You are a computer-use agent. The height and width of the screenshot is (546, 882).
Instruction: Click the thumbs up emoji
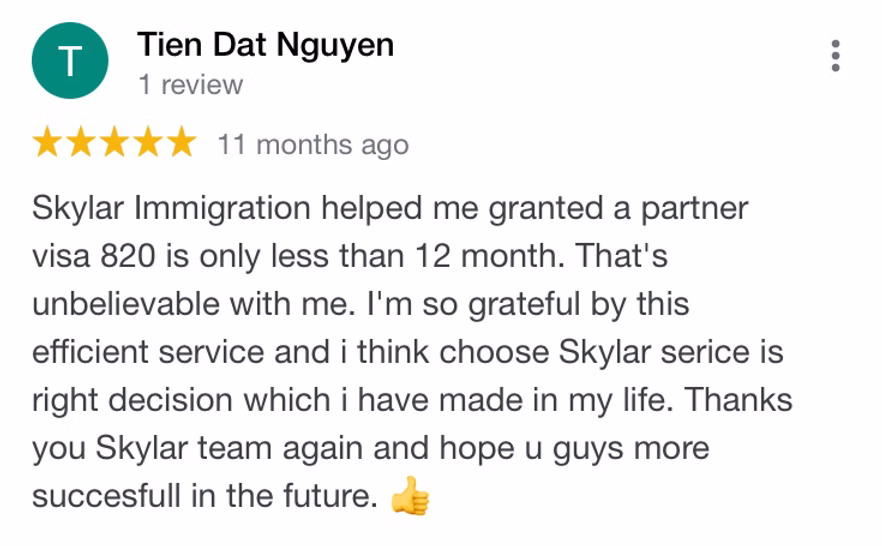coord(410,496)
